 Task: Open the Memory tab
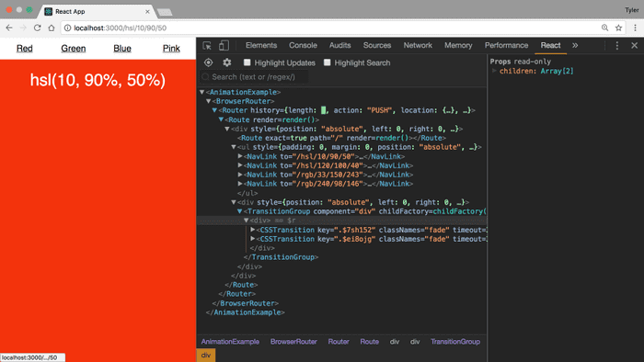[458, 46]
